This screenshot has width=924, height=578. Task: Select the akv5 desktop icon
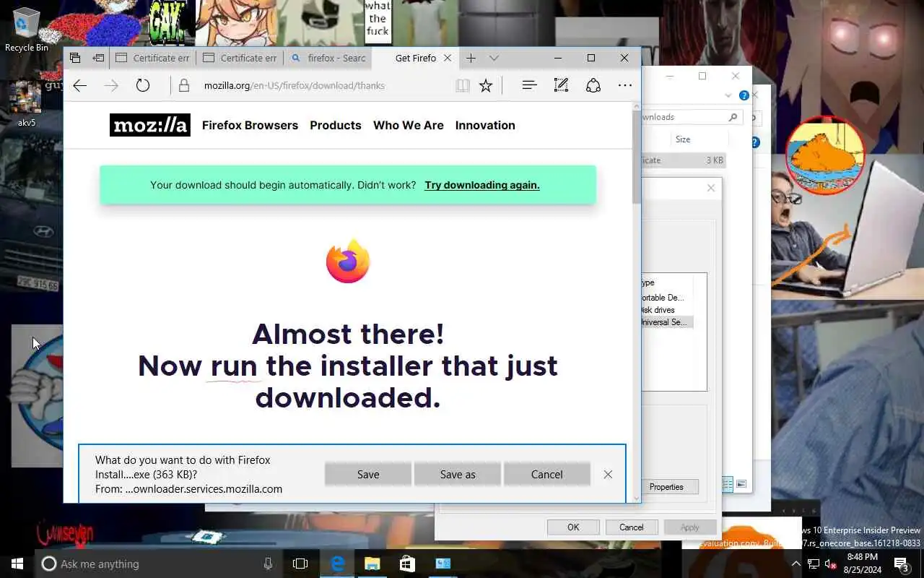click(26, 103)
